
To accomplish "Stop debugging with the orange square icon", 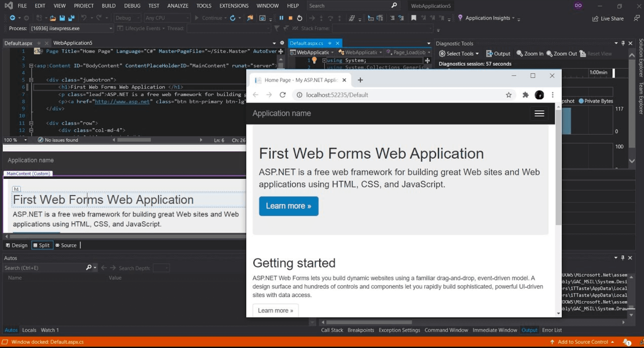I will point(291,18).
